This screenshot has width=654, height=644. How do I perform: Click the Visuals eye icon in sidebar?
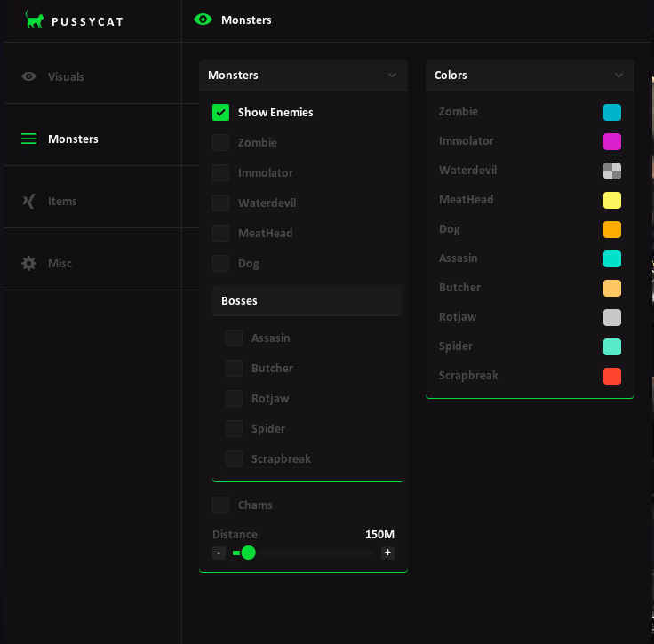(28, 76)
